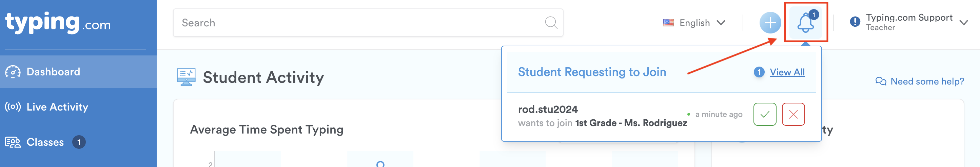The width and height of the screenshot is (980, 167).
Task: Click the notification bell icon
Action: coord(805,23)
